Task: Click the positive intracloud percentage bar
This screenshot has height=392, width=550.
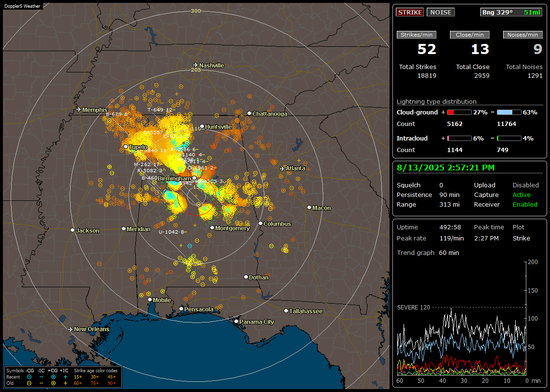Action: (x=459, y=139)
